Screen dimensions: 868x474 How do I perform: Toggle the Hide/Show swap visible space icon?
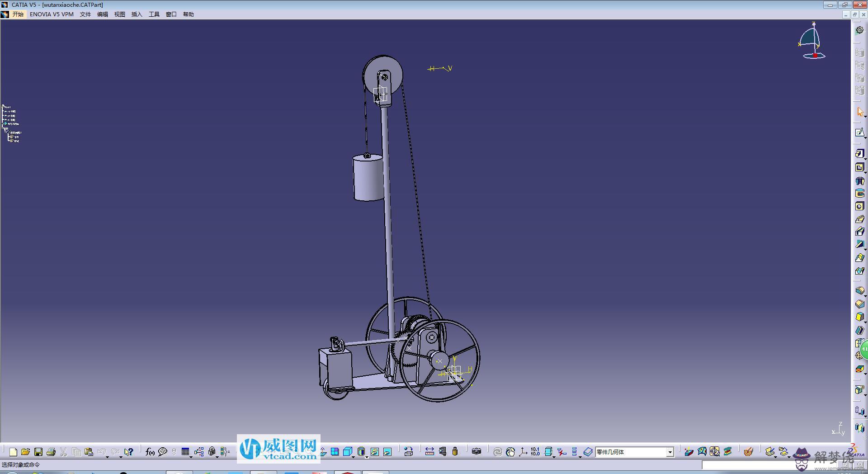pos(387,451)
